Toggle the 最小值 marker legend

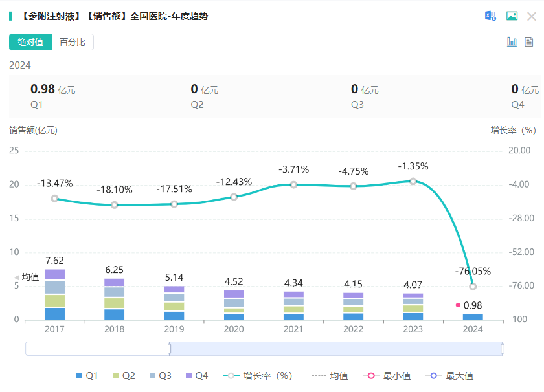388,376
